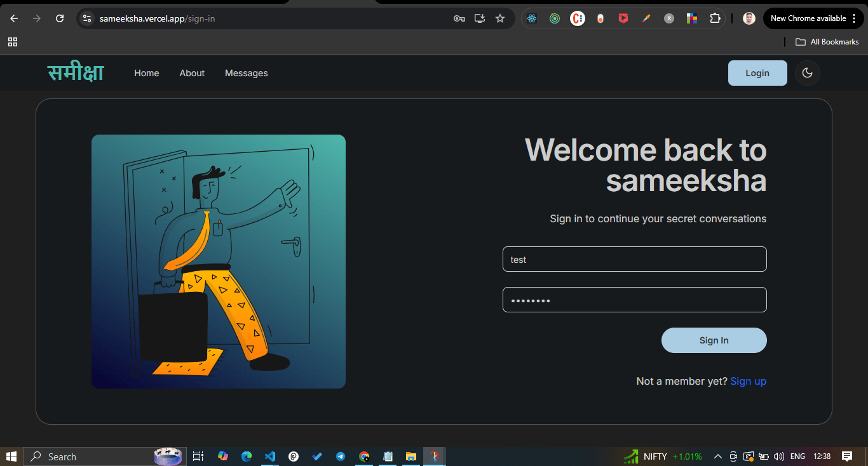Viewport: 868px width, 466px height.
Task: Open the Extensions puzzle piece menu
Action: pos(715,18)
